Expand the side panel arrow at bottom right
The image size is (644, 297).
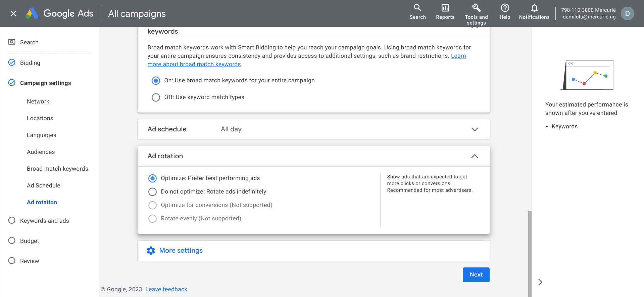540,282
